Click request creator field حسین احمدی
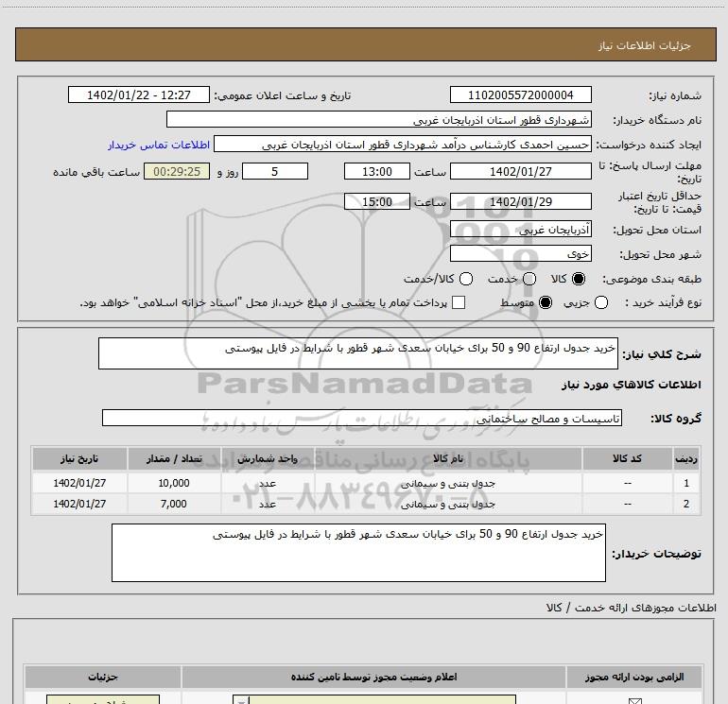Viewport: 728px width, 704px height. click(x=403, y=145)
